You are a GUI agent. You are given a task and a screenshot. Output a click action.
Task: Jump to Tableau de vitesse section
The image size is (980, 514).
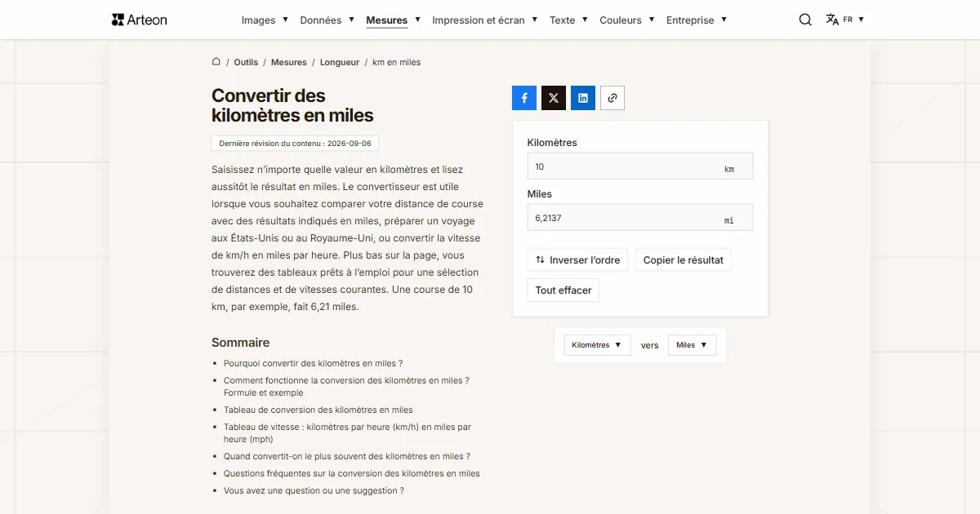[x=347, y=433]
